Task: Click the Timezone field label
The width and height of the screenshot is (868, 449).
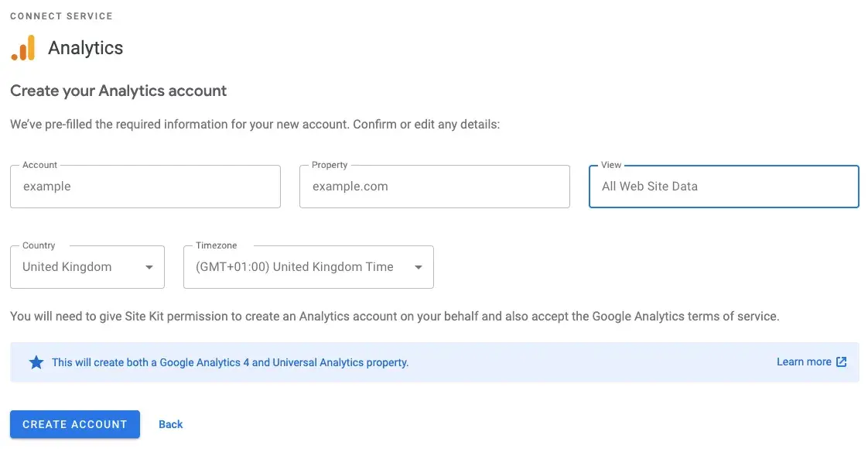Action: point(217,245)
